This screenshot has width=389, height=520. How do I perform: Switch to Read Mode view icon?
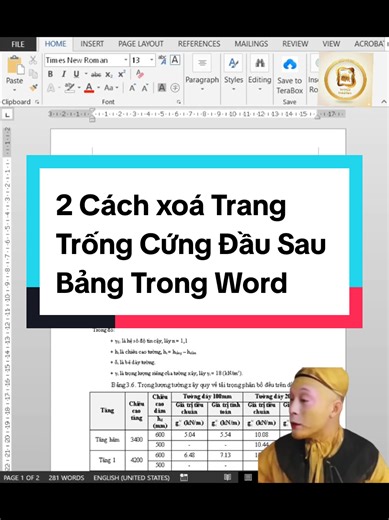[228, 477]
